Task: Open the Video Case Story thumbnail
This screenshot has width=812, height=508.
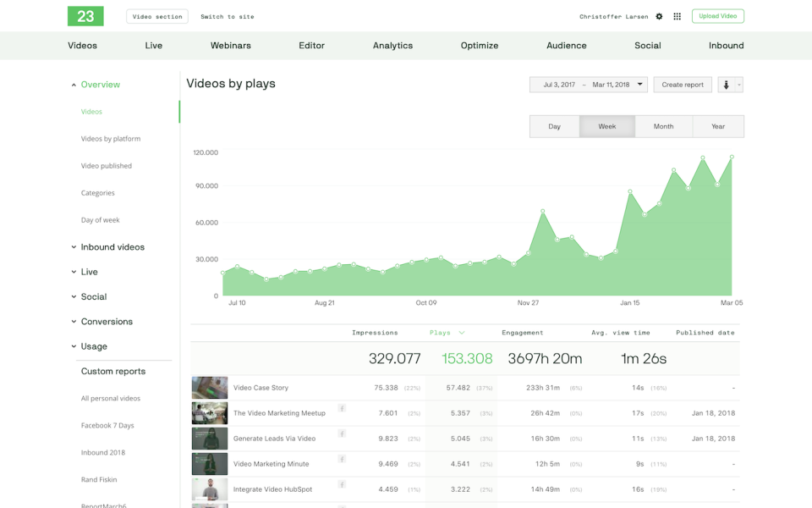Action: (x=209, y=387)
